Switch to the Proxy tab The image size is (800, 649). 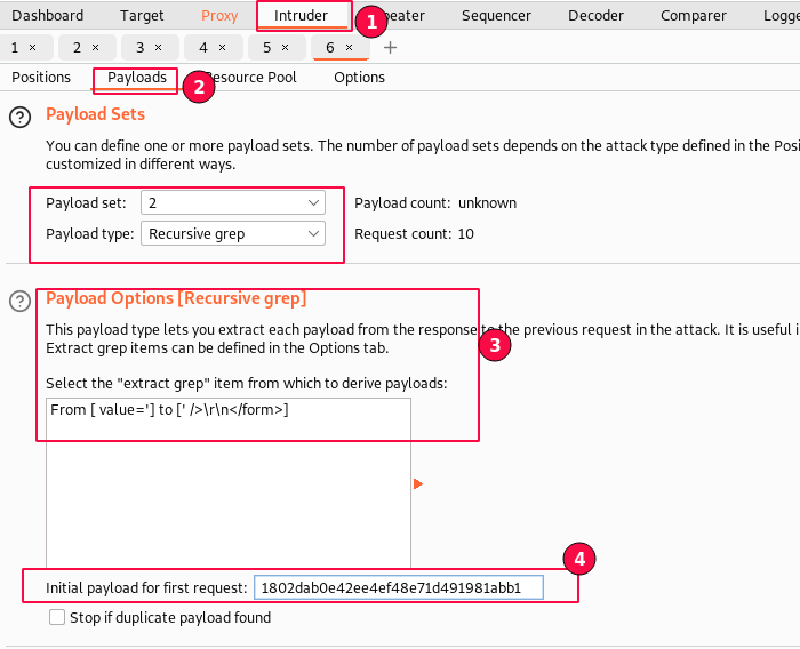(x=219, y=16)
